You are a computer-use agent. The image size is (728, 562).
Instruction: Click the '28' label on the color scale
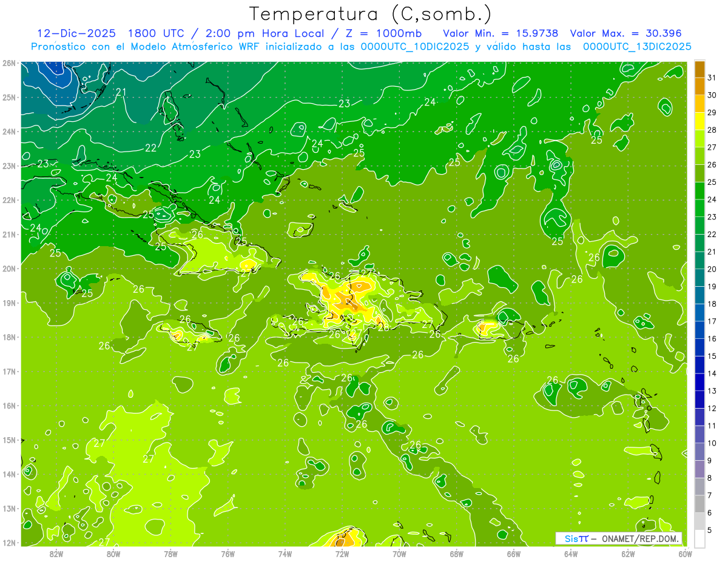[x=712, y=130]
